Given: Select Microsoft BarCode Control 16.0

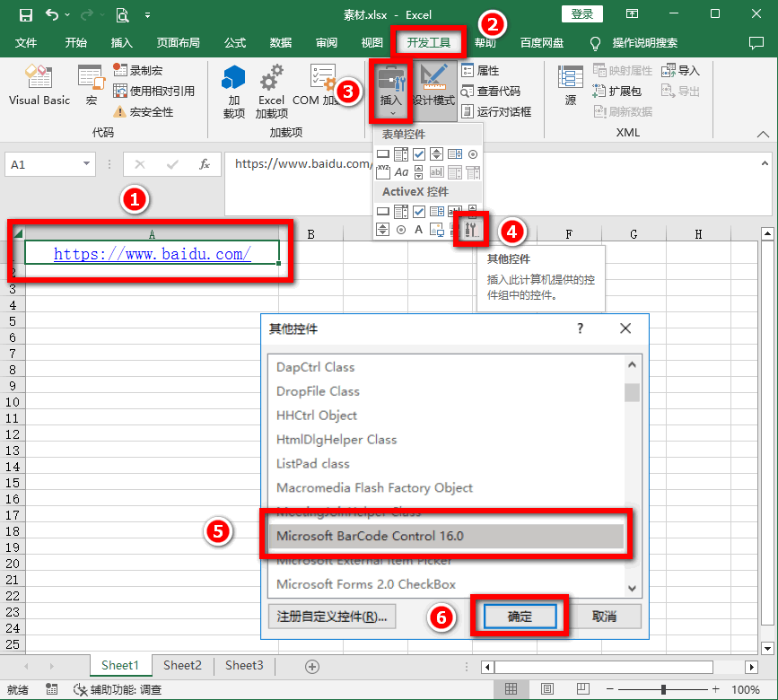Looking at the screenshot, I should [x=446, y=537].
